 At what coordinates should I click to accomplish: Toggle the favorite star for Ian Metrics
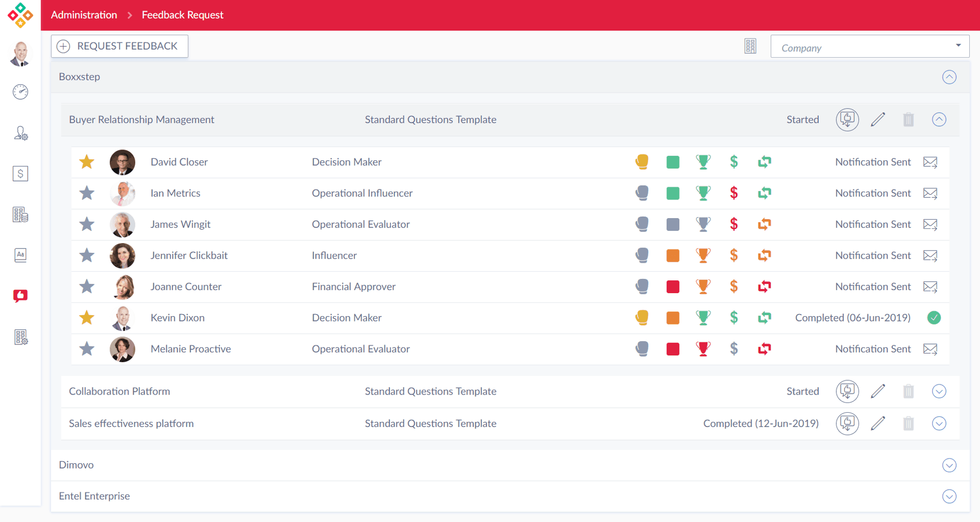click(x=87, y=193)
